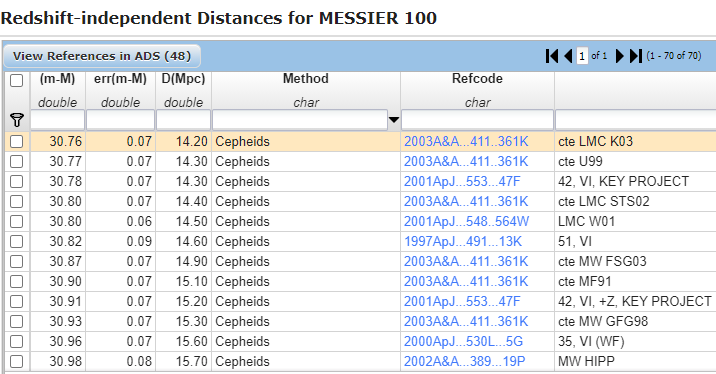Click the 15.10 D(Mpc) cell
The width and height of the screenshot is (716, 374).
click(183, 282)
